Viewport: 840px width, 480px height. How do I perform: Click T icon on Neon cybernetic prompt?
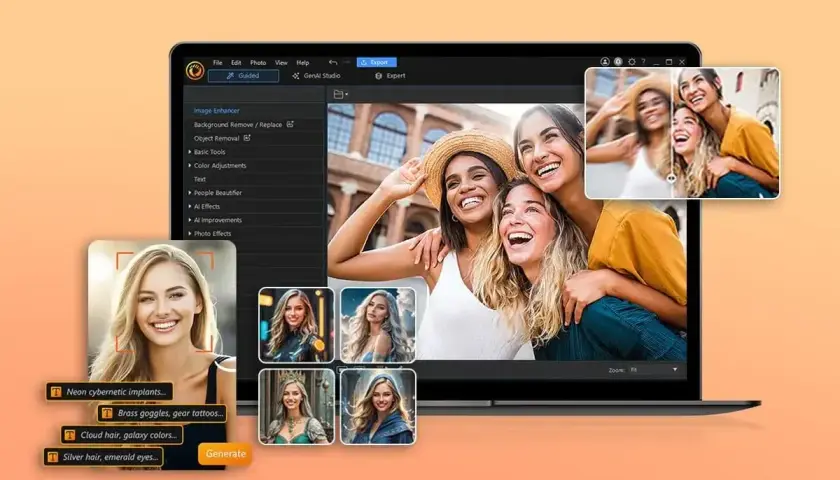(56, 392)
